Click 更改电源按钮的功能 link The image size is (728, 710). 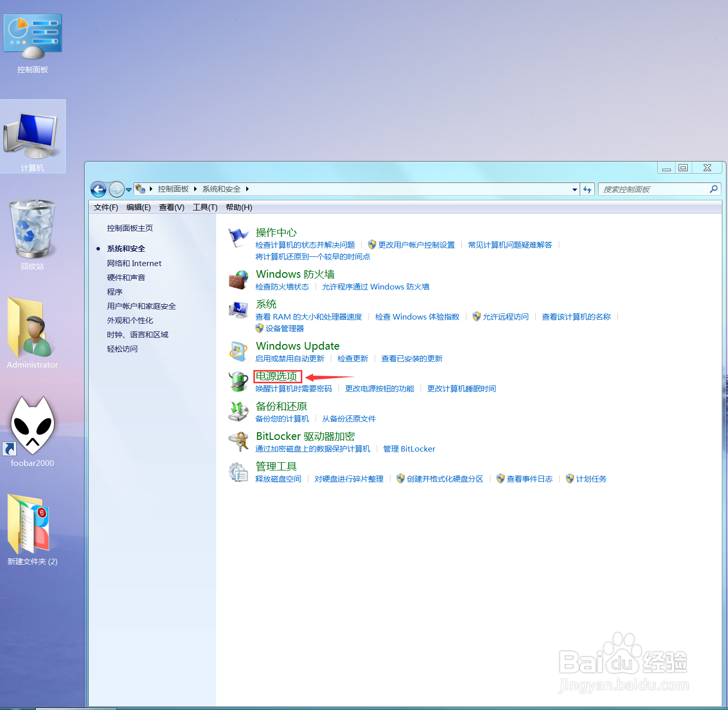380,389
